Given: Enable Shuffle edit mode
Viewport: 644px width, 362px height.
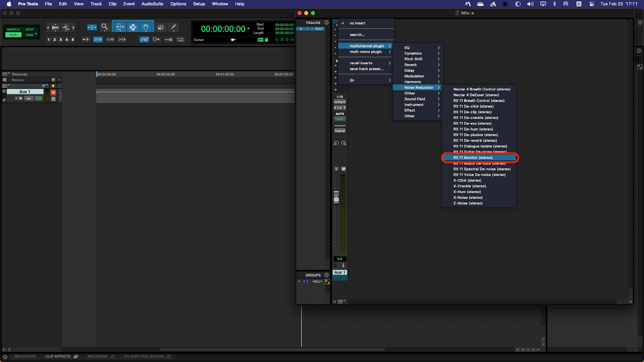Looking at the screenshot, I should [13, 29].
